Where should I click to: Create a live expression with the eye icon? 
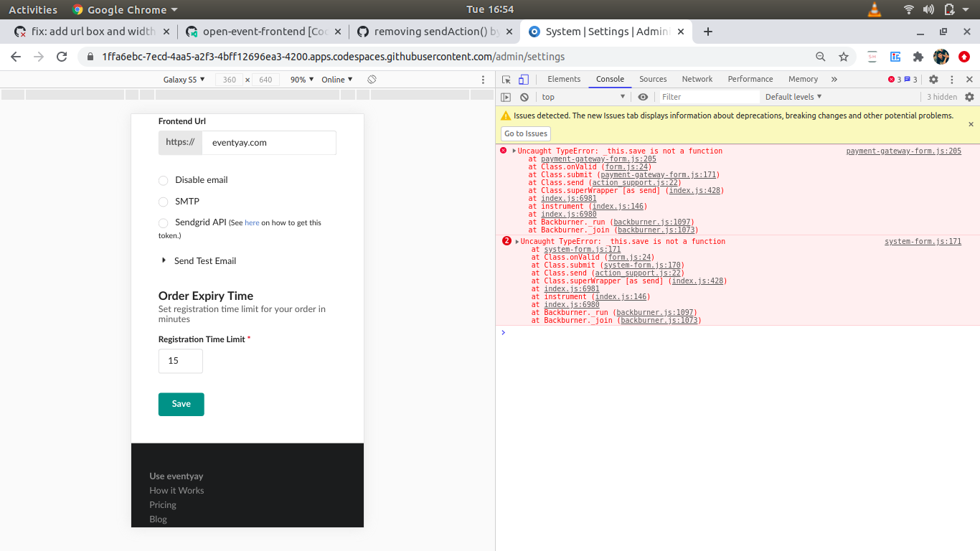pyautogui.click(x=643, y=96)
